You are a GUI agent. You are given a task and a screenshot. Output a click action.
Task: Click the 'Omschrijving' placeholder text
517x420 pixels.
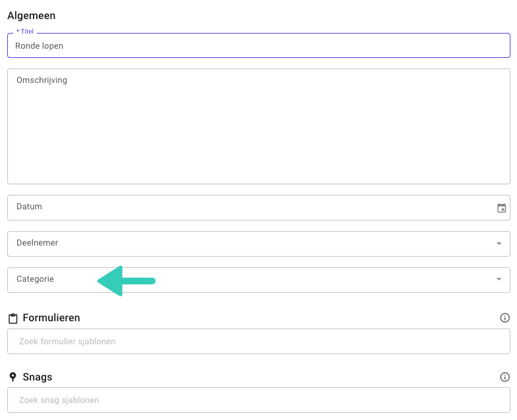tap(41, 80)
